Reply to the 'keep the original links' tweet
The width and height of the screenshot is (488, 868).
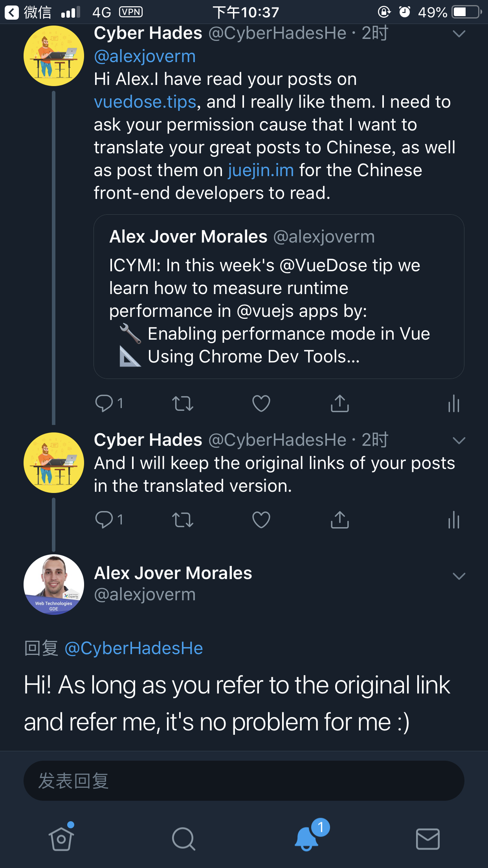(104, 520)
